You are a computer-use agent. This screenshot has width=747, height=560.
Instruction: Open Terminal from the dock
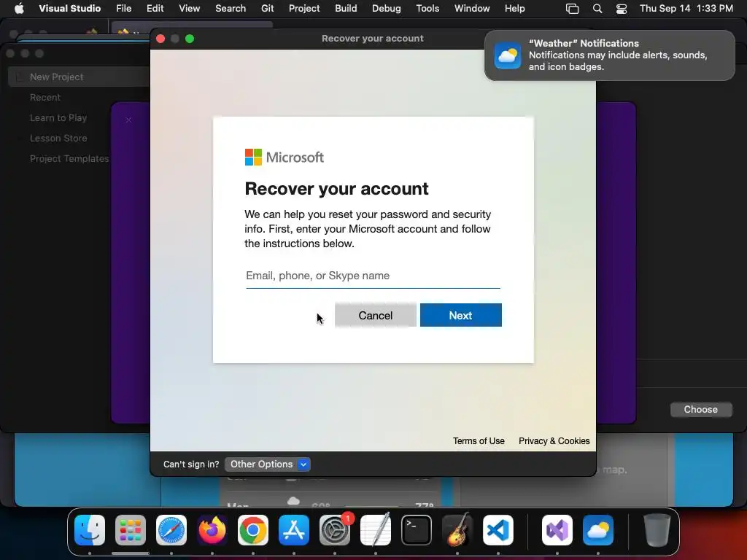point(417,530)
